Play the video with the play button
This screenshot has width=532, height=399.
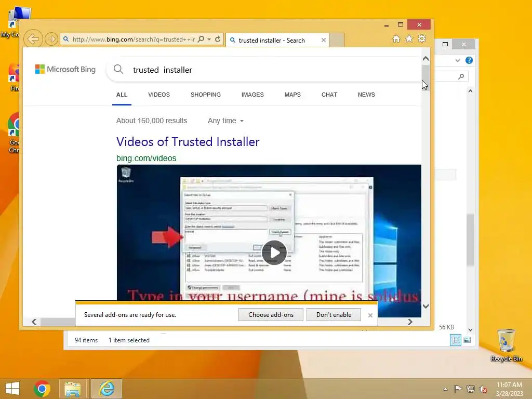point(274,253)
